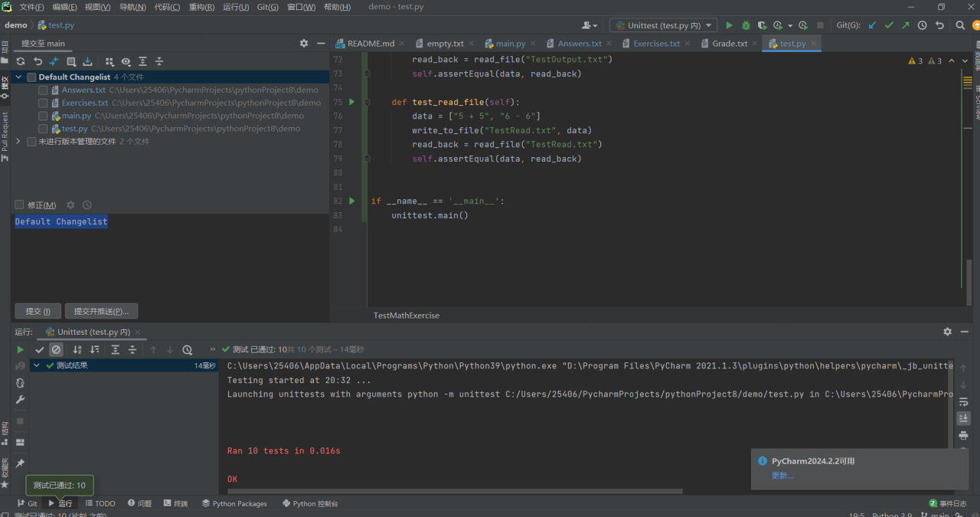The width and height of the screenshot is (980, 517).
Task: Rerun tests in the Run panel
Action: [21, 349]
